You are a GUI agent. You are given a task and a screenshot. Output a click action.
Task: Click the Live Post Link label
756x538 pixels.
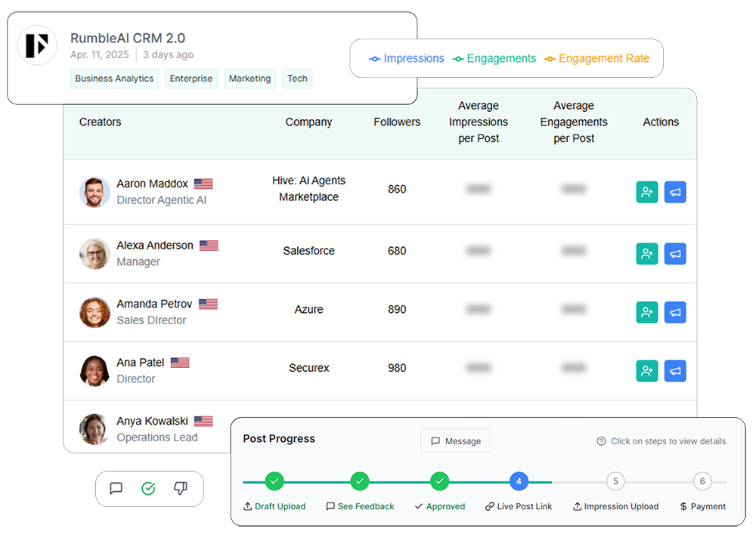click(x=525, y=506)
